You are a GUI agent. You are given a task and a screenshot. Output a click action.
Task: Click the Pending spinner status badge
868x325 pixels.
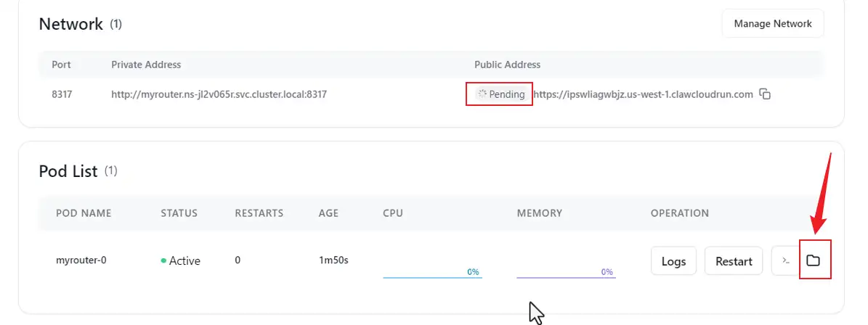pyautogui.click(x=500, y=94)
